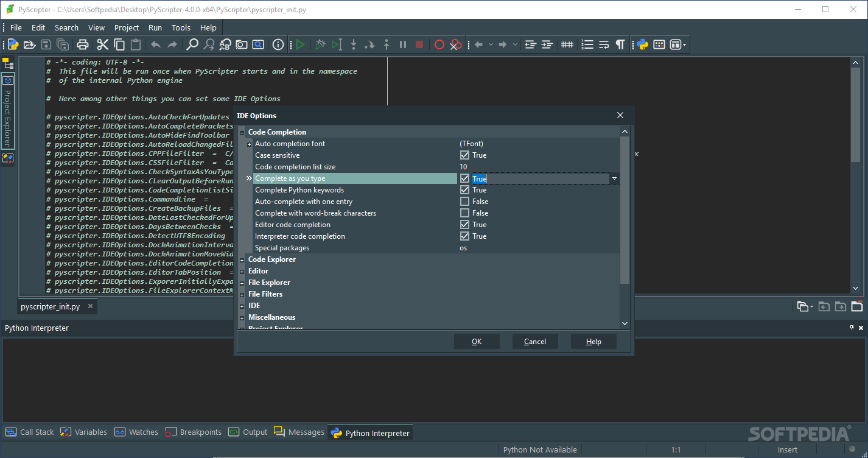Expand the Code Explorer category
868x458 pixels.
click(242, 260)
